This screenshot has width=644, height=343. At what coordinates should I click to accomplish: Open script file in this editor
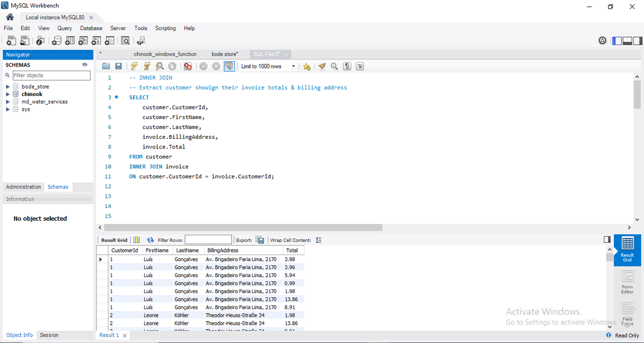[x=106, y=66]
